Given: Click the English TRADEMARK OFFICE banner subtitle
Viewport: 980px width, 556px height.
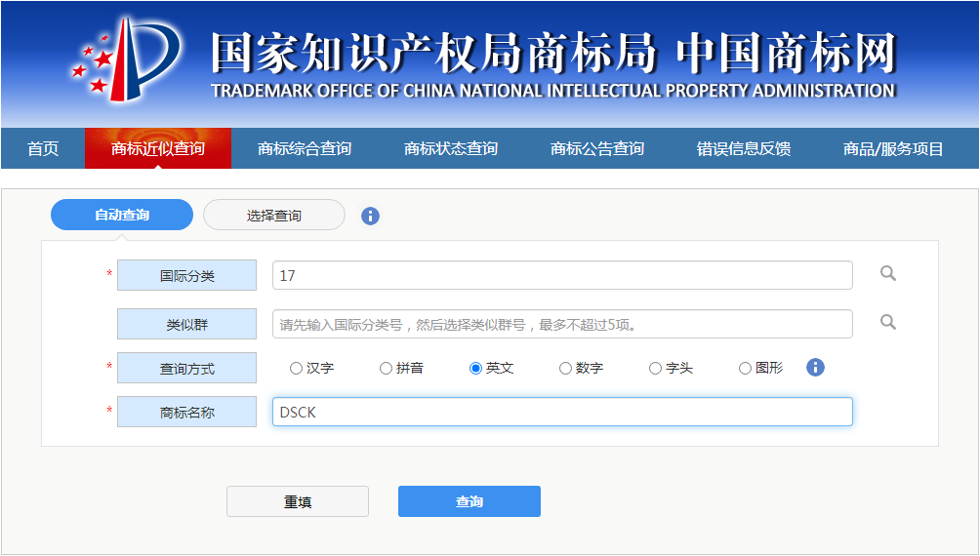Looking at the screenshot, I should 553,92.
